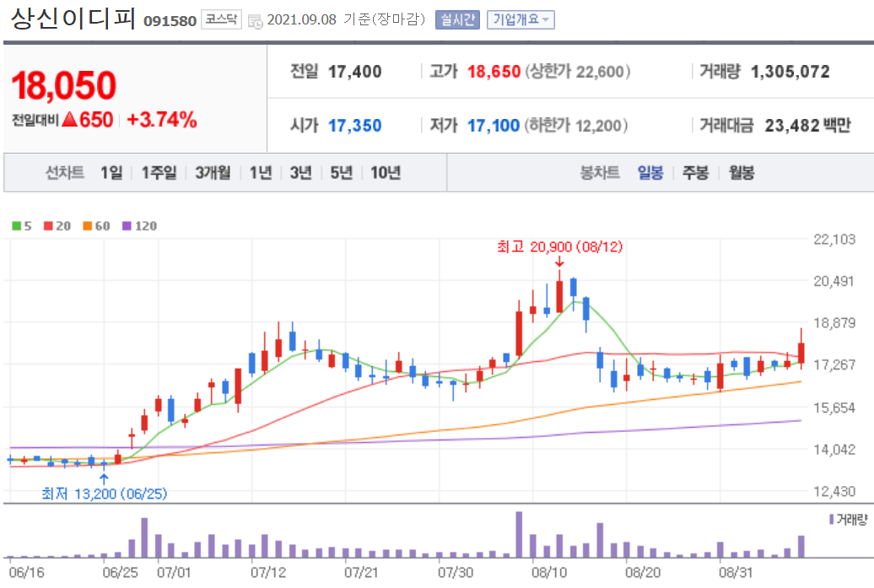Click the 고가 value 18,650
Image resolution: width=874 pixels, height=588 pixels.
pyautogui.click(x=494, y=72)
